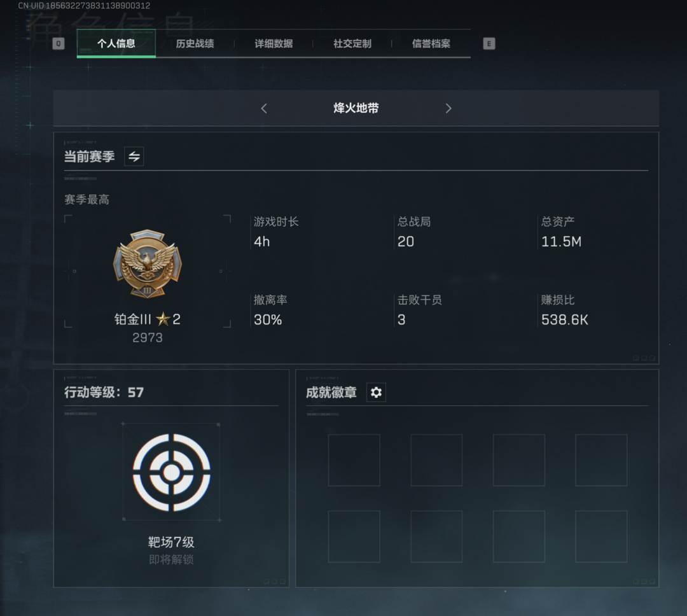Open the 信誉档案 tab
The width and height of the screenshot is (687, 616).
[x=431, y=43]
